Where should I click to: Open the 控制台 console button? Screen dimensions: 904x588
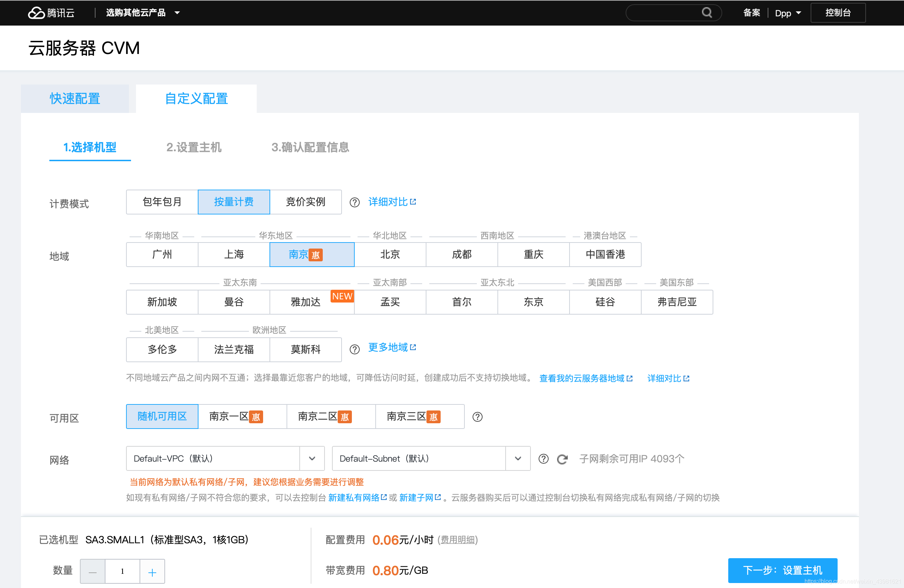838,13
